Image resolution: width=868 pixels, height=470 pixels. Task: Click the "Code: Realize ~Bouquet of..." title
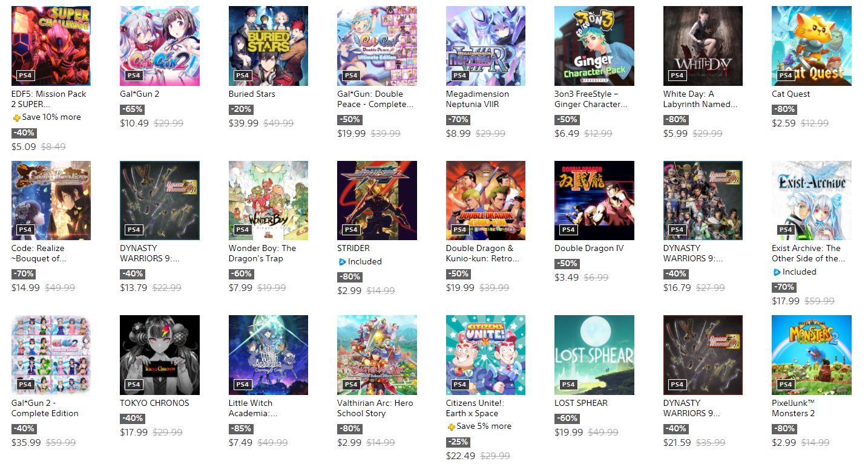point(38,253)
